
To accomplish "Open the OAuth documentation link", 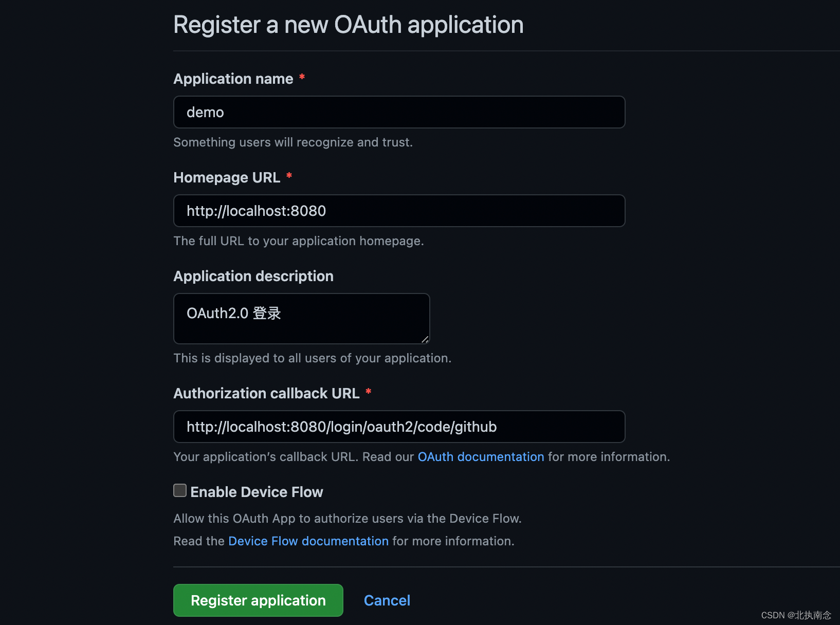I will pyautogui.click(x=481, y=457).
